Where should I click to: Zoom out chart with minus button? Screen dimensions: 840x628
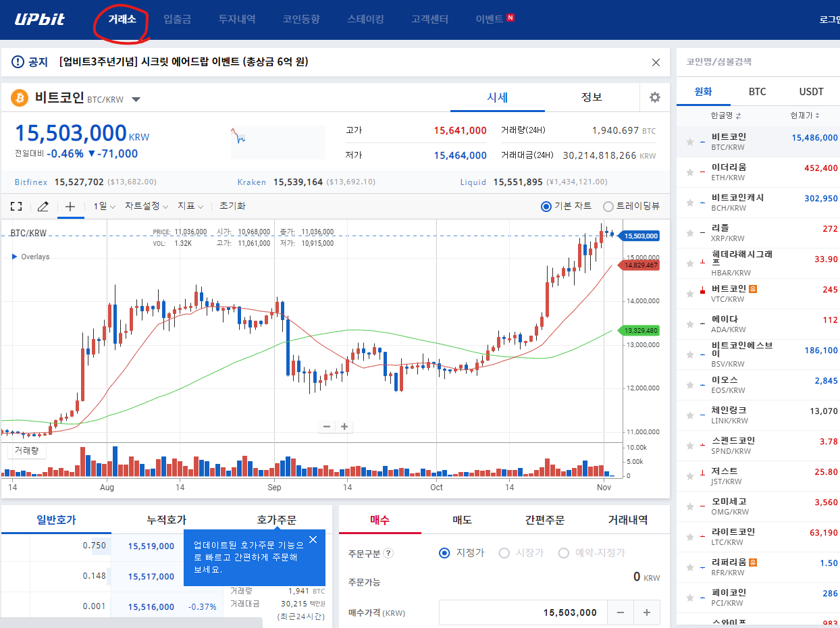[x=327, y=426]
